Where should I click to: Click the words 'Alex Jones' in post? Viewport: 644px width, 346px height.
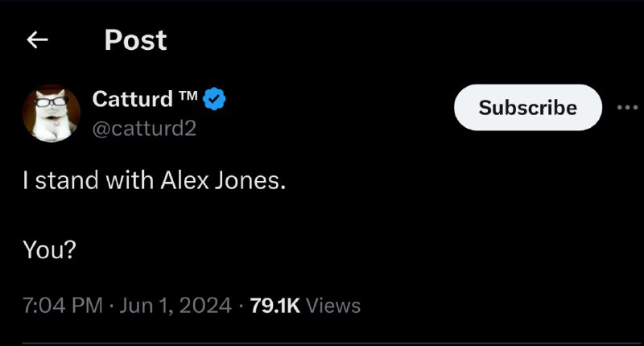pos(220,180)
